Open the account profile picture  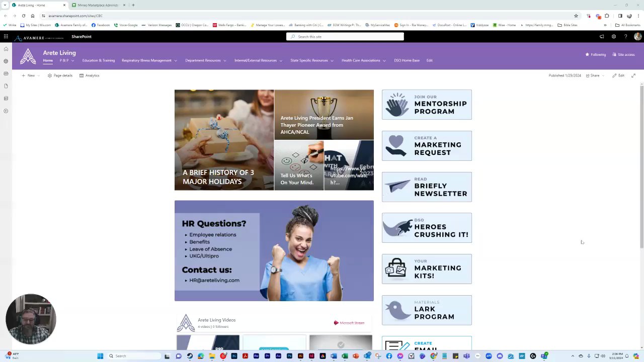(637, 37)
